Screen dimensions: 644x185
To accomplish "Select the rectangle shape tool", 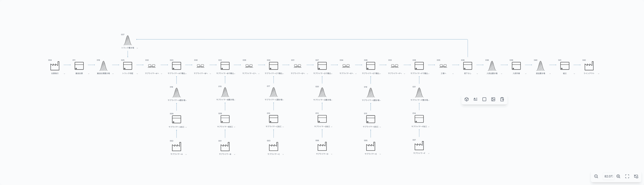I will click(484, 99).
